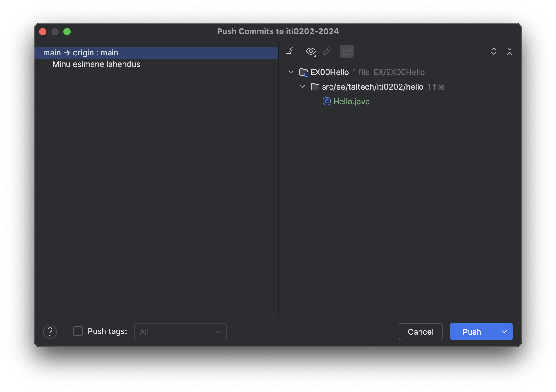556x392 pixels.
Task: Click the EX00Hello module folder icon
Action: point(304,72)
